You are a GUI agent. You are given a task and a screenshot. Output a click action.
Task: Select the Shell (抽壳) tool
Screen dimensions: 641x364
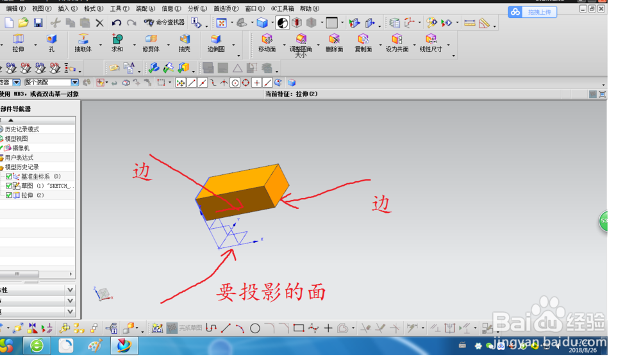[x=185, y=43]
